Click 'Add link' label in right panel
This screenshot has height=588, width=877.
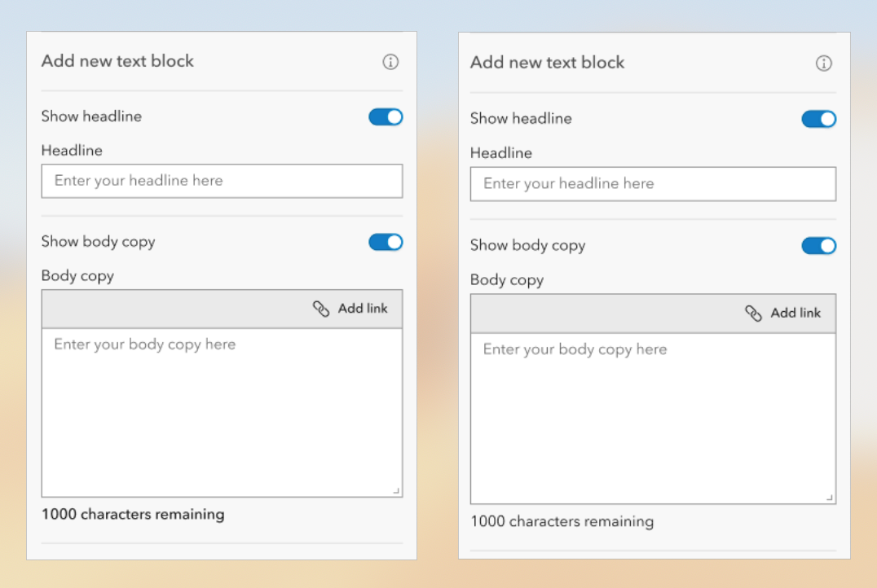point(795,313)
